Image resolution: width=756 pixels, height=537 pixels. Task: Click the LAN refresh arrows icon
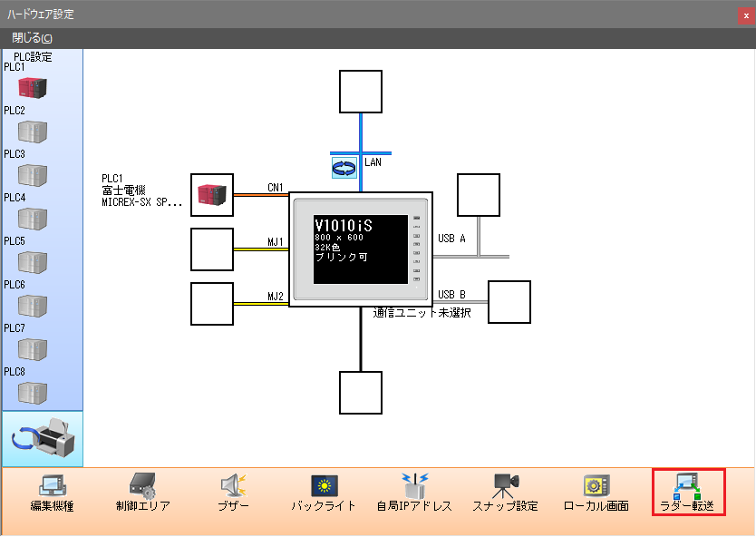(344, 167)
